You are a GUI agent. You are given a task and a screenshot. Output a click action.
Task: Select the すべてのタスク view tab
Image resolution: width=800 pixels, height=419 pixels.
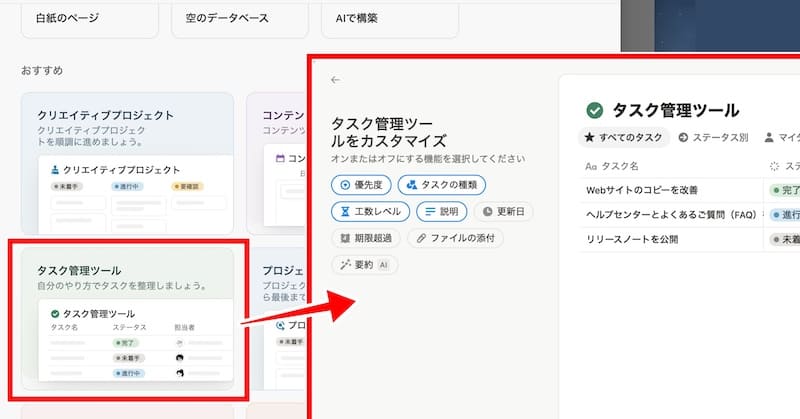pyautogui.click(x=622, y=137)
